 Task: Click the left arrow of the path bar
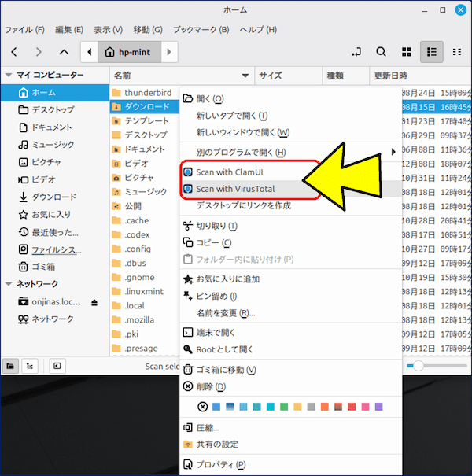pyautogui.click(x=89, y=52)
